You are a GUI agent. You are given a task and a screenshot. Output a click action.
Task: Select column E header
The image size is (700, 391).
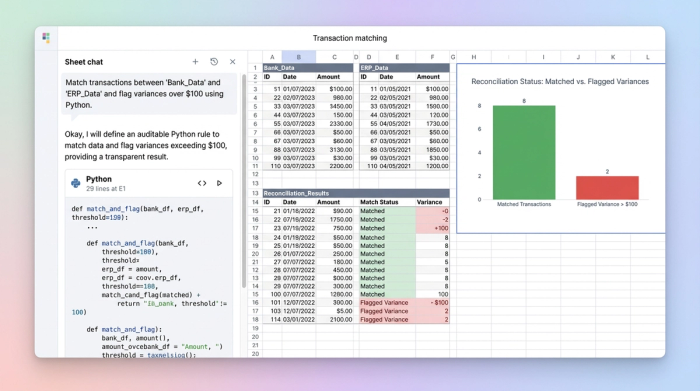(397, 57)
